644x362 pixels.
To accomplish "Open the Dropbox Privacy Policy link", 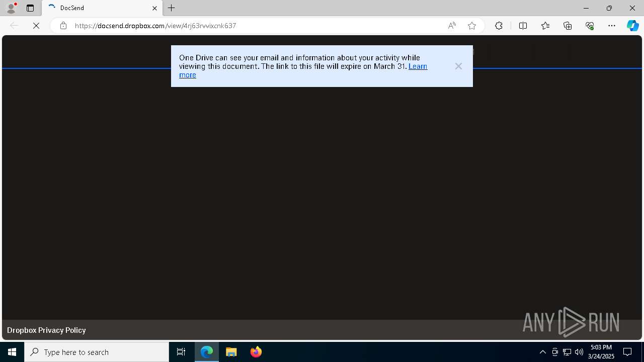I will [46, 330].
